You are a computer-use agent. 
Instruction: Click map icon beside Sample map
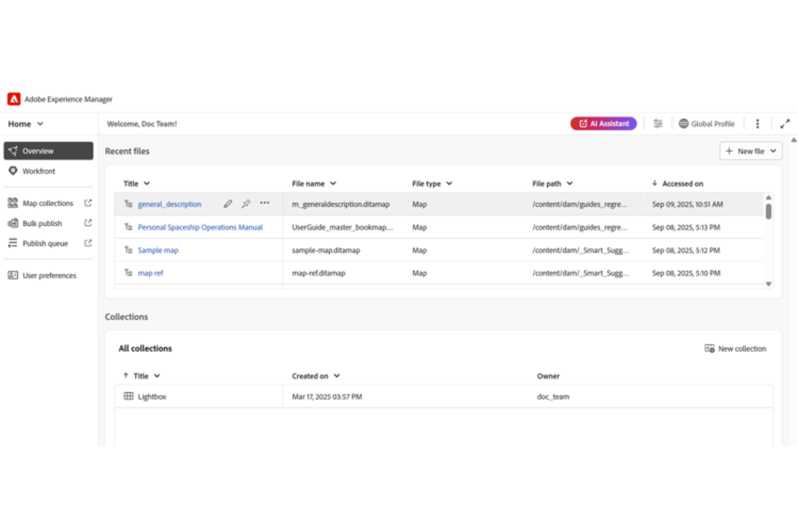[128, 250]
